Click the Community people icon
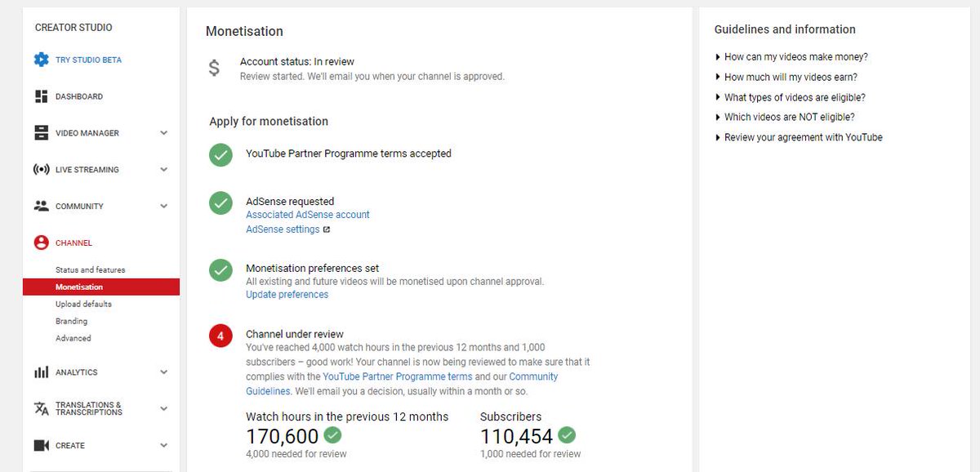The image size is (980, 472). coord(41,206)
